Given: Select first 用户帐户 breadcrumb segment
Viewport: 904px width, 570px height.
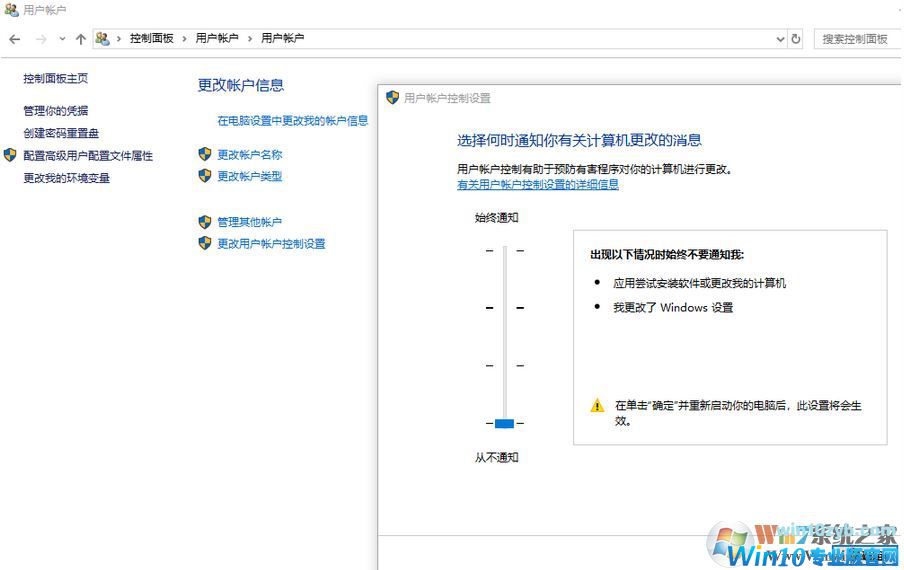Looking at the screenshot, I should pyautogui.click(x=217, y=39).
